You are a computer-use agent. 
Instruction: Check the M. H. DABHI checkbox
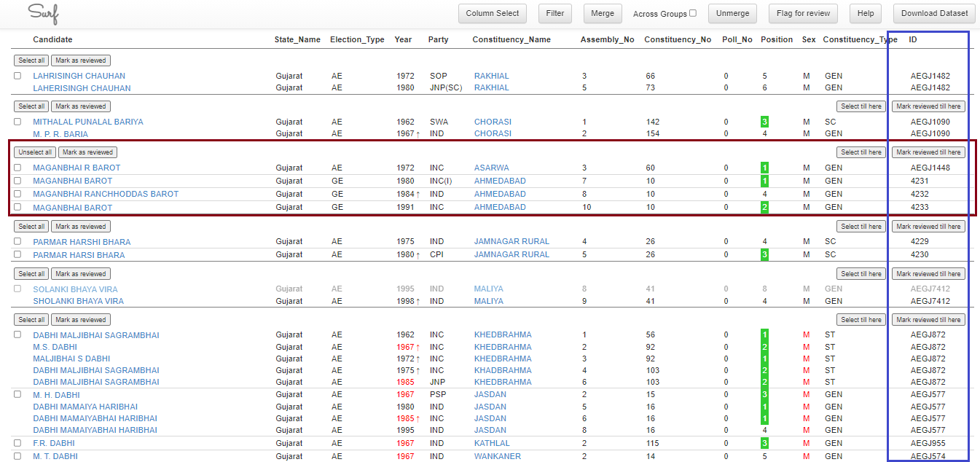click(x=17, y=394)
